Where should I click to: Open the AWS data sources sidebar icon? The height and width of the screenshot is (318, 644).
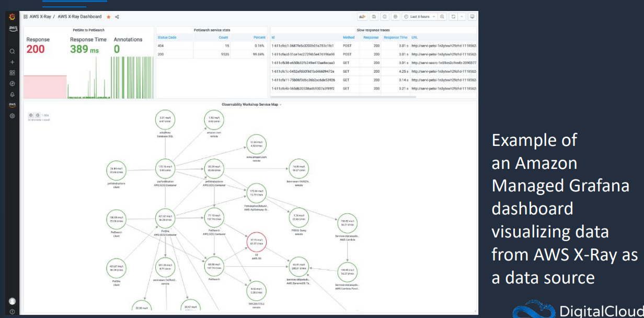point(12,105)
